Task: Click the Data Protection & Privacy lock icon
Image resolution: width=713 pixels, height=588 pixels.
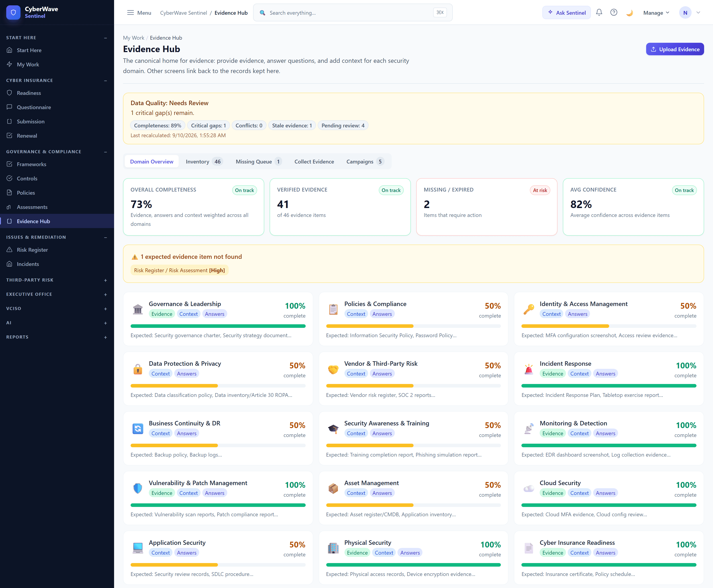Action: point(137,369)
